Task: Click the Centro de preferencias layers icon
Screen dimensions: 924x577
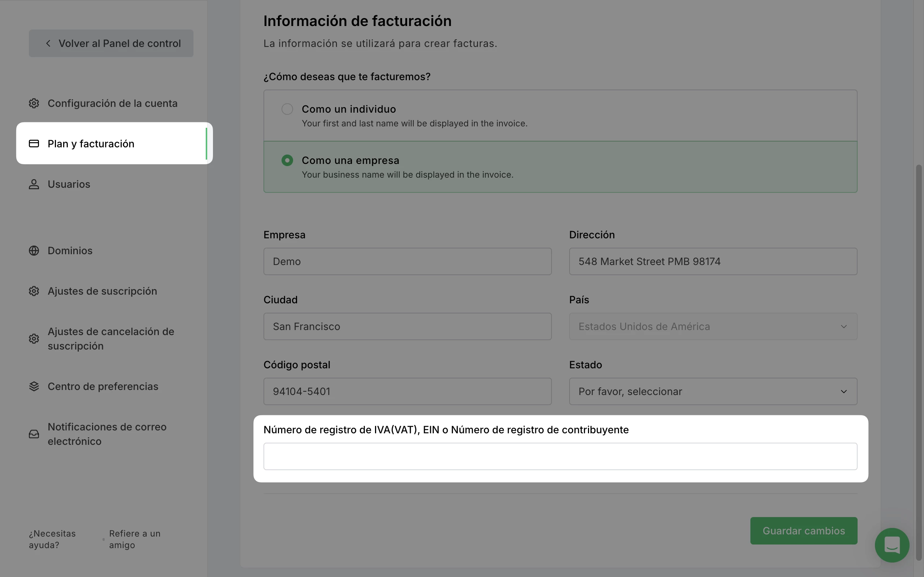Action: [x=34, y=386]
